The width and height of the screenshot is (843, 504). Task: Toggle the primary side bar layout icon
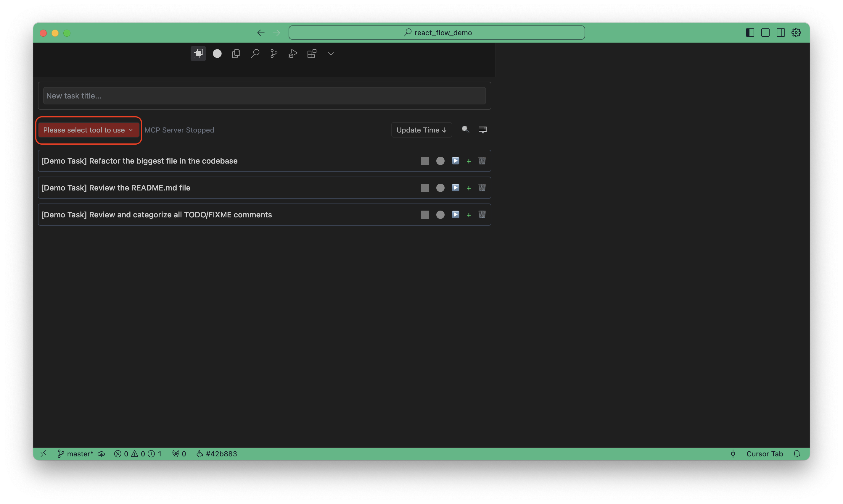(x=749, y=33)
